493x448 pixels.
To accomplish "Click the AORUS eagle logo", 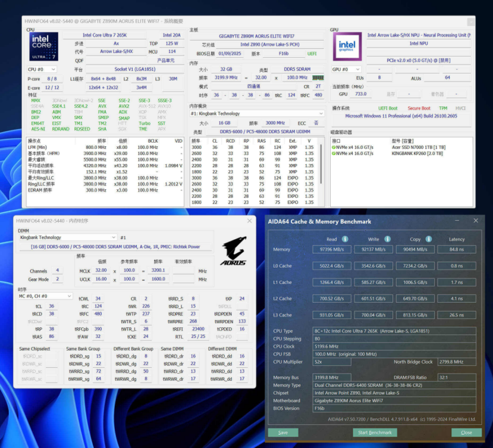I will pyautogui.click(x=234, y=250).
